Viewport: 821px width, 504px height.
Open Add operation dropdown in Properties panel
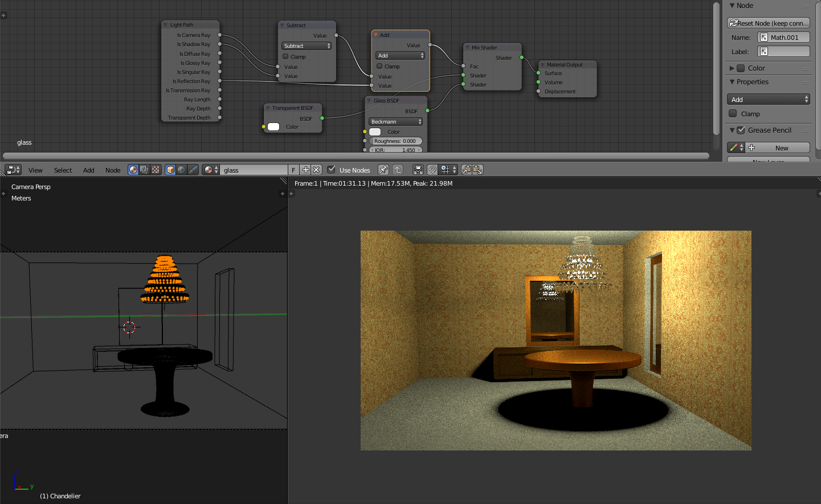pos(769,100)
